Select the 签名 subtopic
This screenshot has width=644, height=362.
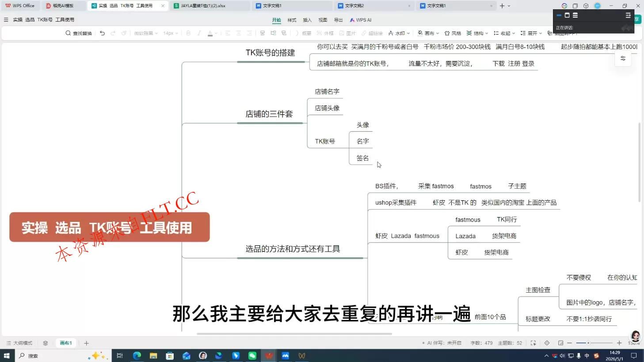(x=363, y=158)
